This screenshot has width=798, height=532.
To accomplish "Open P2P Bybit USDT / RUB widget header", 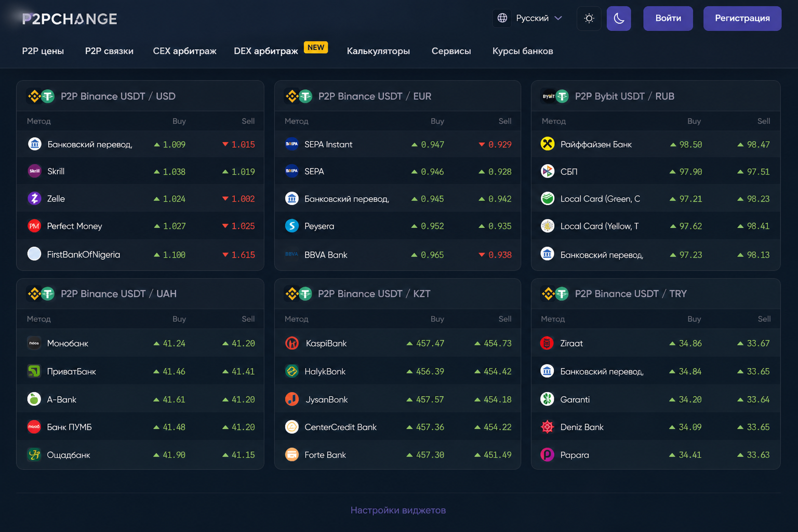I will (x=624, y=96).
